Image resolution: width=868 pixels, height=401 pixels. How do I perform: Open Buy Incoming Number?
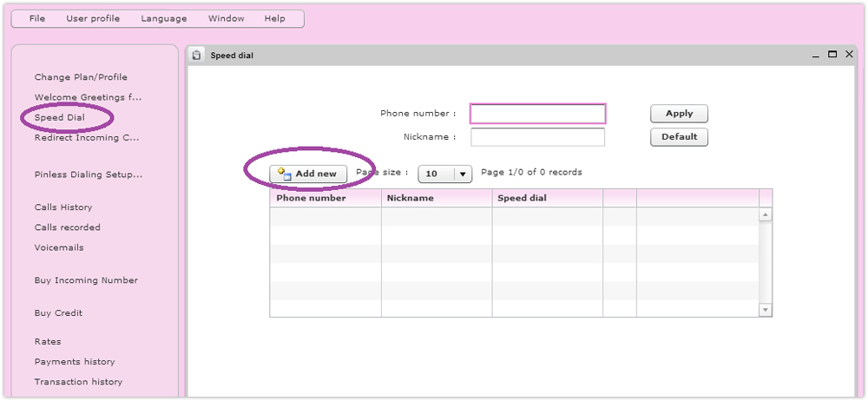point(86,280)
